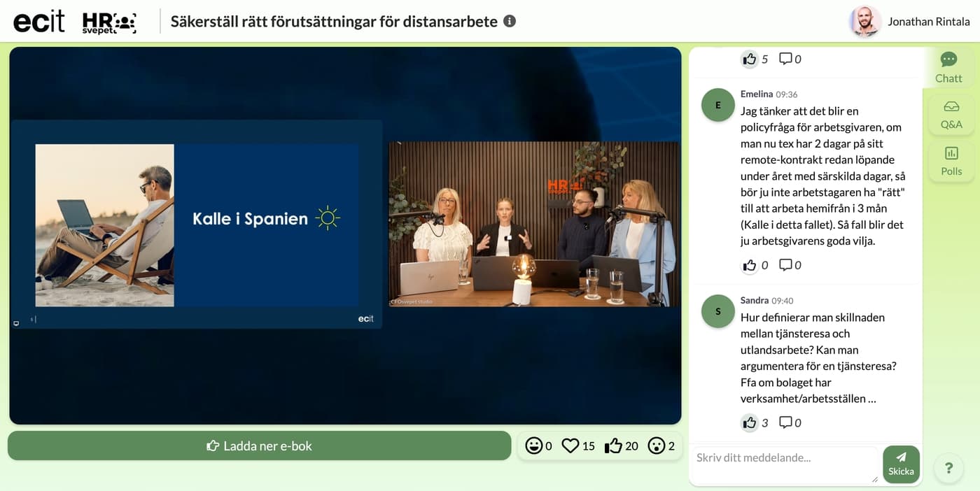Switch to the Q&A tab
The height and width of the screenshot is (491, 980).
(951, 115)
